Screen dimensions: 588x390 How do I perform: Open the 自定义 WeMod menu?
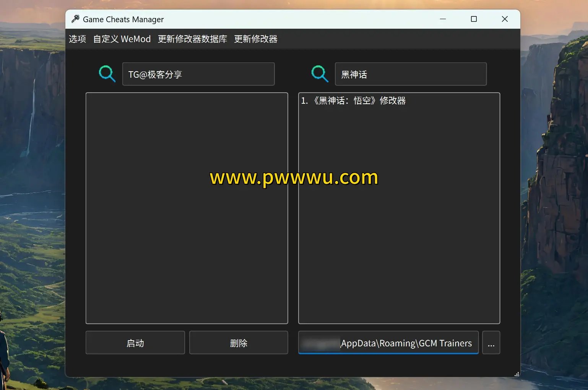[122, 39]
